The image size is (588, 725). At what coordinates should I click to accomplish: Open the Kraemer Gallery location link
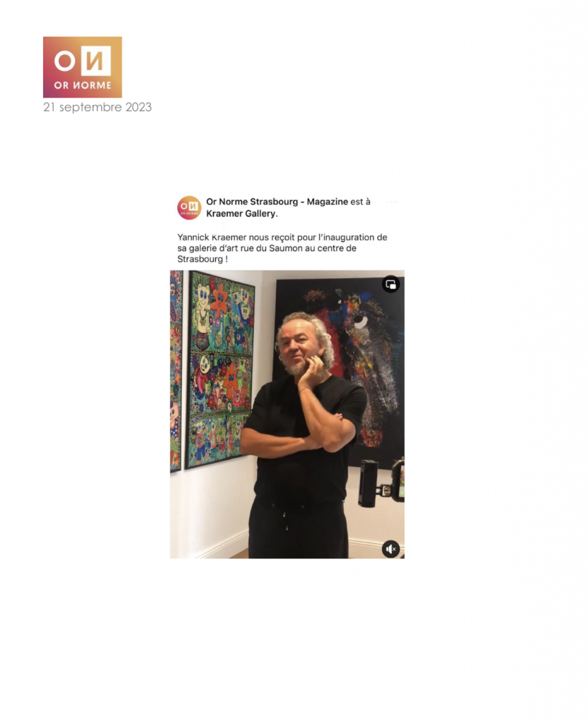tap(241, 214)
